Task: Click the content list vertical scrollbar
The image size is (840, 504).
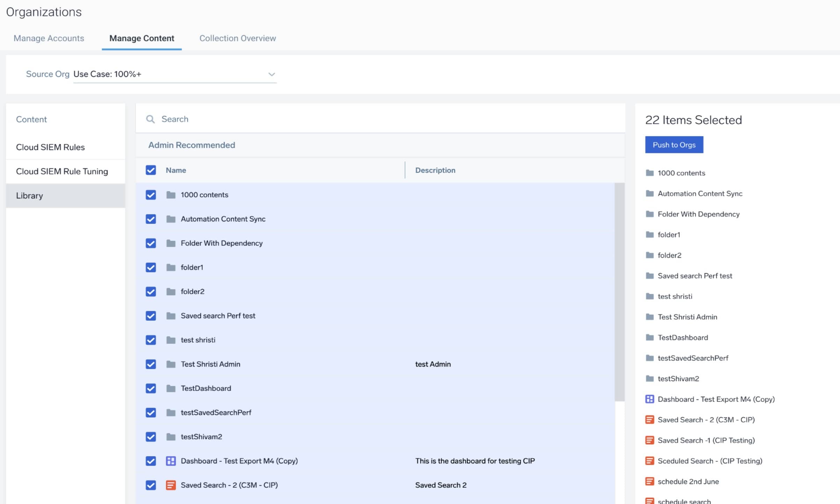Action: [x=619, y=291]
